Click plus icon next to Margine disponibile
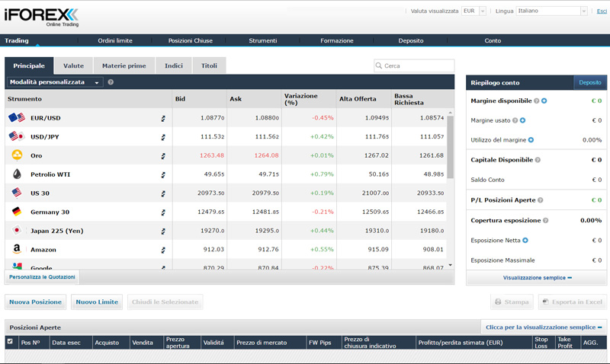The image size is (610, 364). point(544,101)
